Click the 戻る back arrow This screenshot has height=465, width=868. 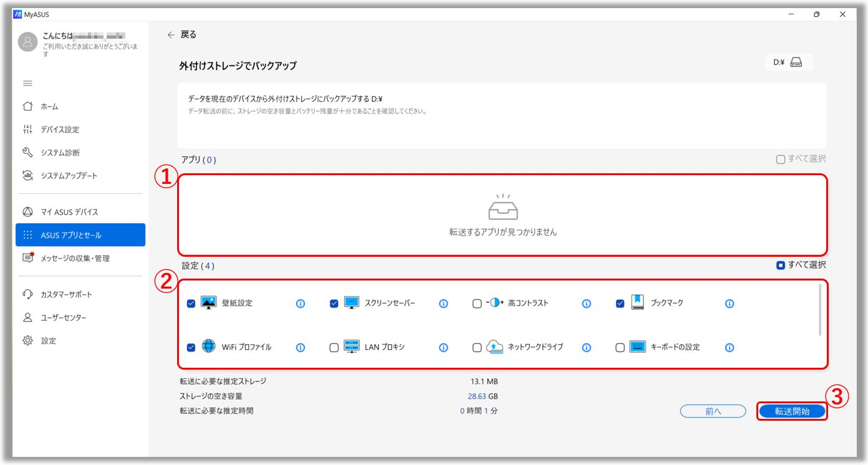point(171,35)
